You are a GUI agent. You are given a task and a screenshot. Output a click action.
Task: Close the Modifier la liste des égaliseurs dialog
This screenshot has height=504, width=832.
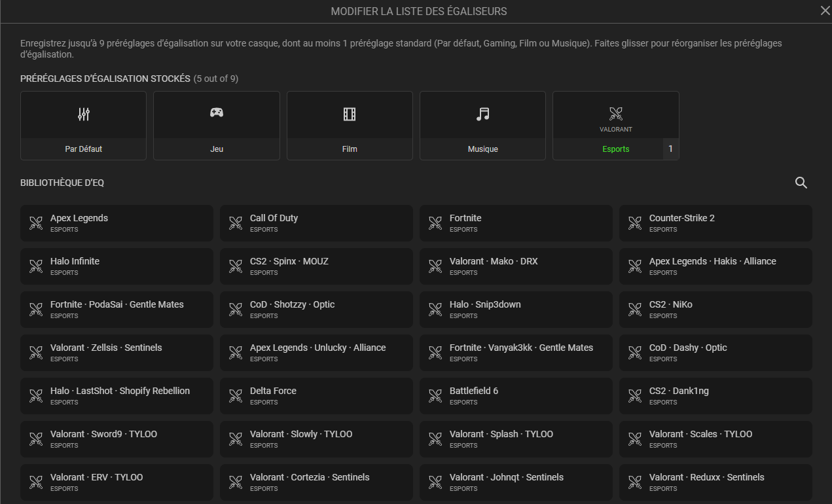pyautogui.click(x=825, y=10)
